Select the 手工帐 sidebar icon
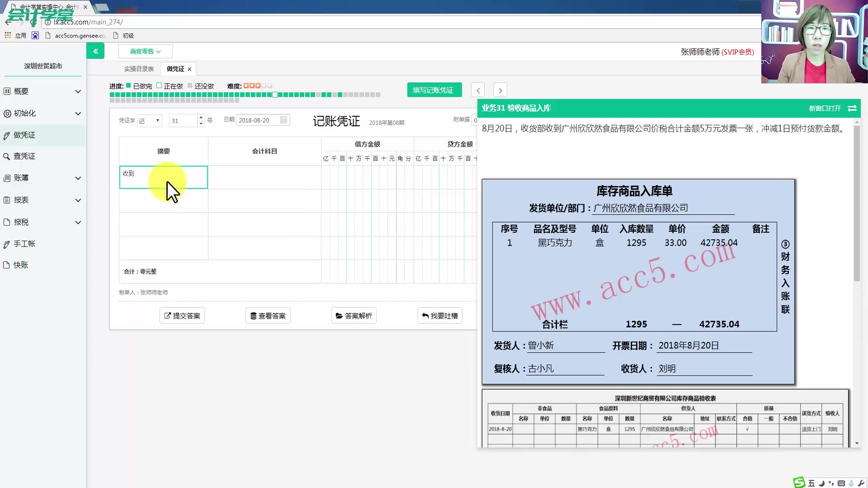868x488 pixels. 6,244
